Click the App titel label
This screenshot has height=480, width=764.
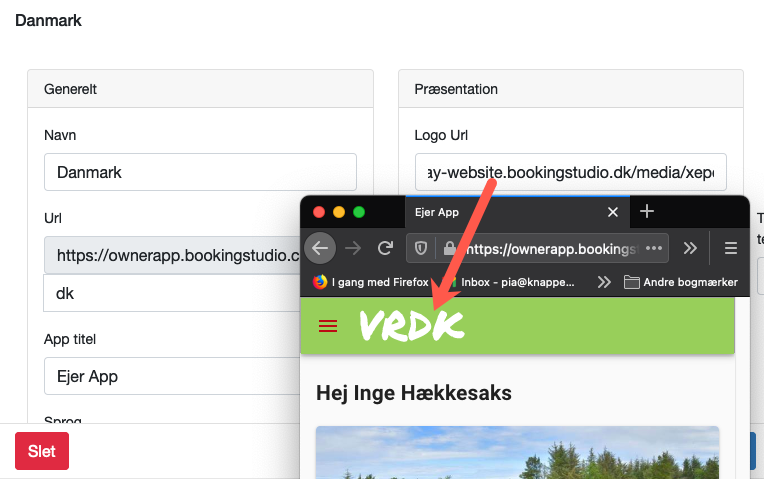tap(70, 339)
